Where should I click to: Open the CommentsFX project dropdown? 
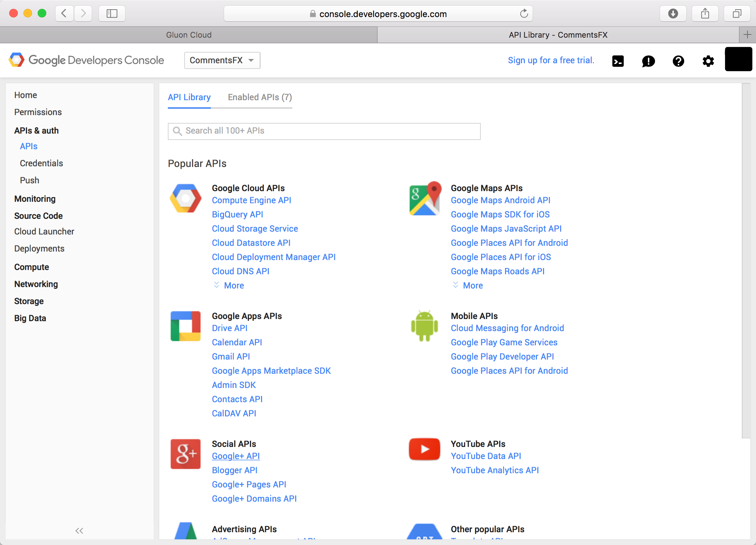click(222, 60)
